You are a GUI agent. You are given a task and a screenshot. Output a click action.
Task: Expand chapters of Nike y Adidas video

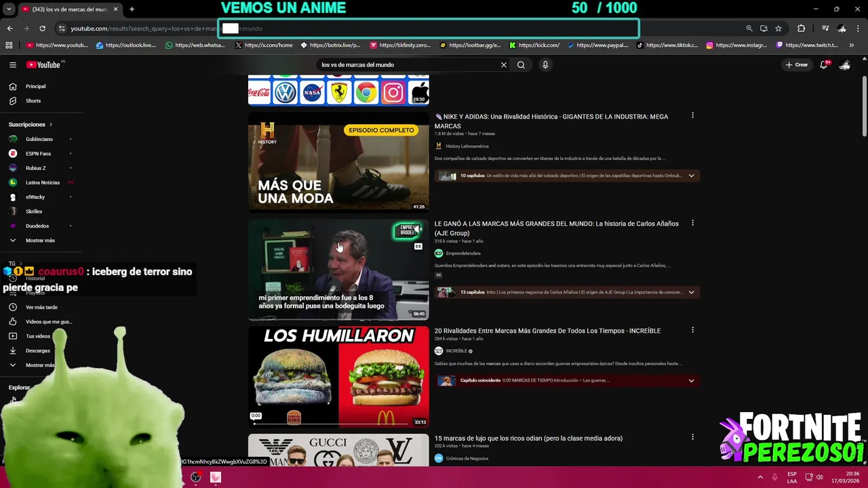pyautogui.click(x=691, y=176)
